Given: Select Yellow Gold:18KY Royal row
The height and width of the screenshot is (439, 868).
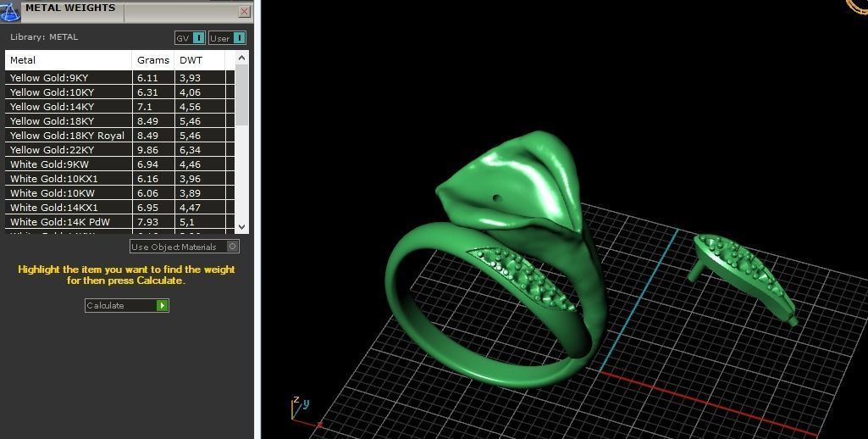Looking at the screenshot, I should pos(119,136).
